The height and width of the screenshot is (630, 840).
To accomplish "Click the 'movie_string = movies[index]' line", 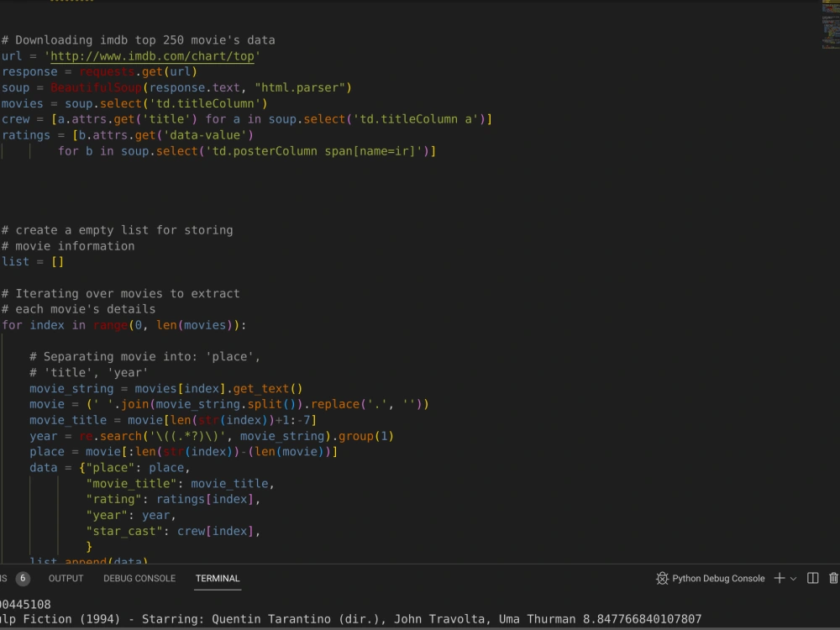I will pos(166,389).
